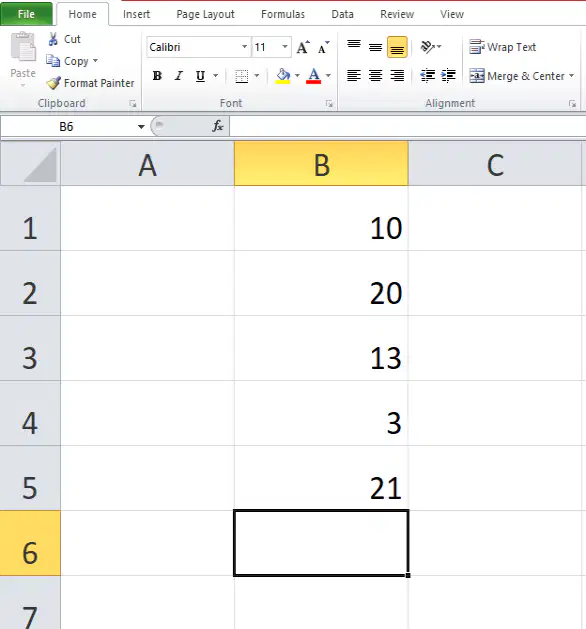The height and width of the screenshot is (629, 586).
Task: Click the Format Painter brush icon
Action: [53, 83]
